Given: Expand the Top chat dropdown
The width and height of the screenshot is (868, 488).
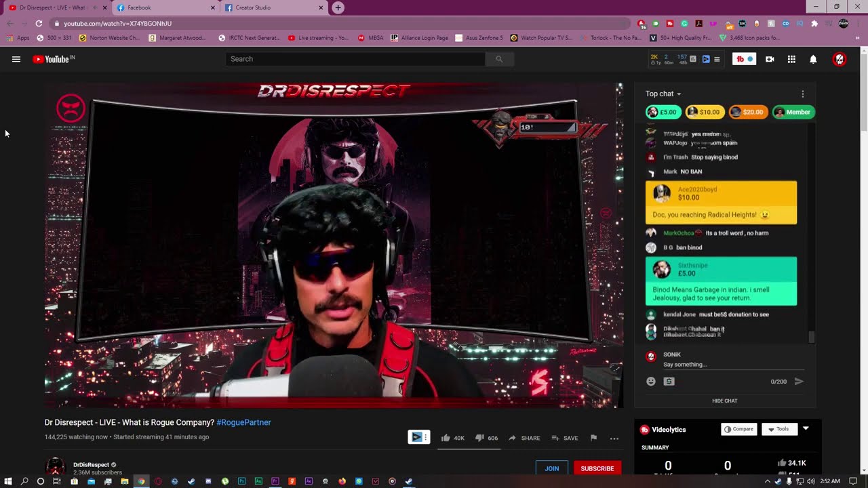Looking at the screenshot, I should click(663, 94).
